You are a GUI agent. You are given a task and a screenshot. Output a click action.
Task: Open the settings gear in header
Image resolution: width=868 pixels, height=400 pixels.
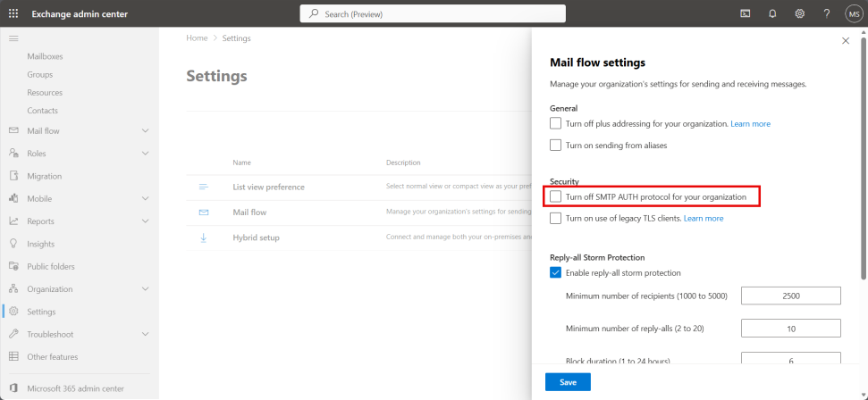[800, 13]
